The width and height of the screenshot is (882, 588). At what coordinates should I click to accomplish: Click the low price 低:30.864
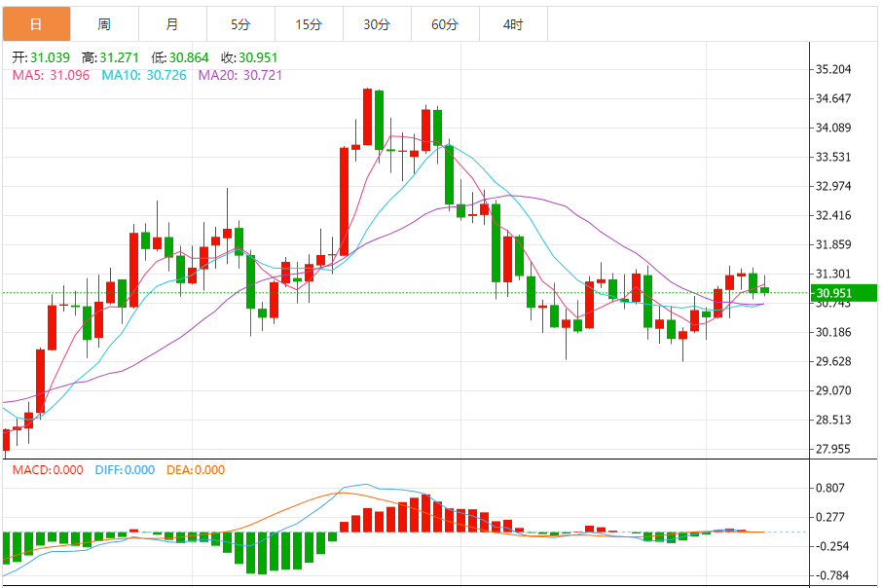pos(179,57)
